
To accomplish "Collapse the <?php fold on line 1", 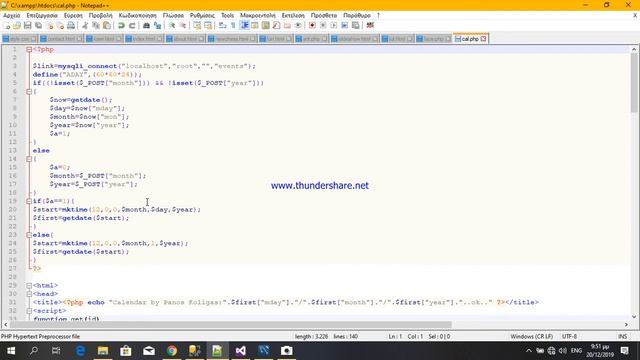I will [29, 49].
